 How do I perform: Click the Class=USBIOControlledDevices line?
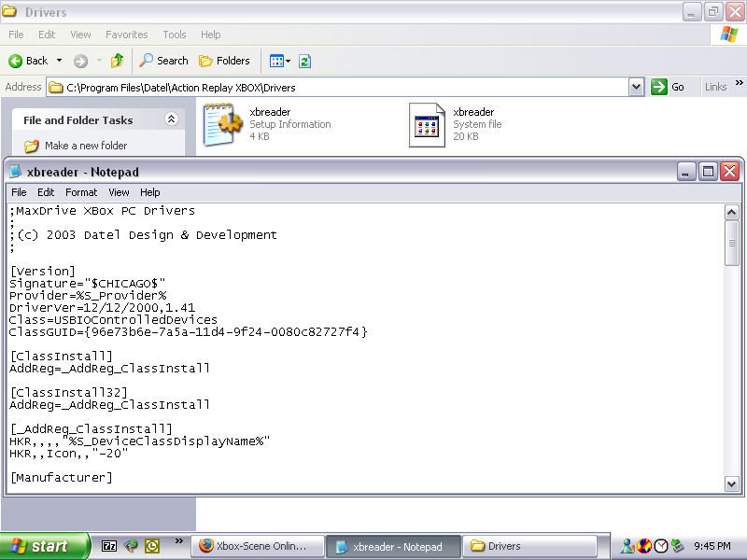(x=113, y=320)
